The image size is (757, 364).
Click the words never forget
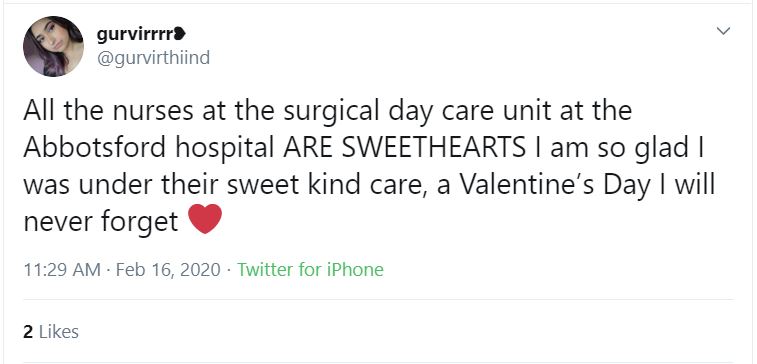pos(101,222)
